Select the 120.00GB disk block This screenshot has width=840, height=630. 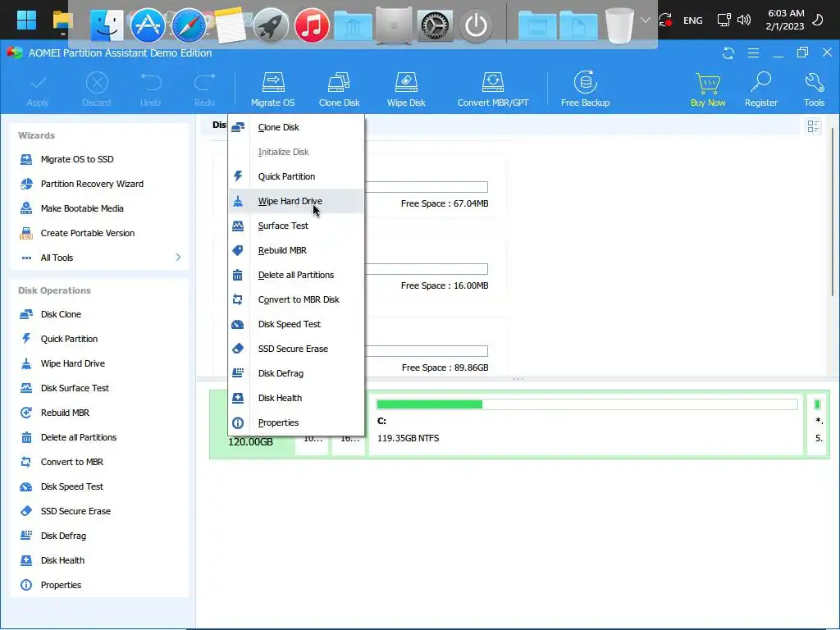pyautogui.click(x=251, y=442)
